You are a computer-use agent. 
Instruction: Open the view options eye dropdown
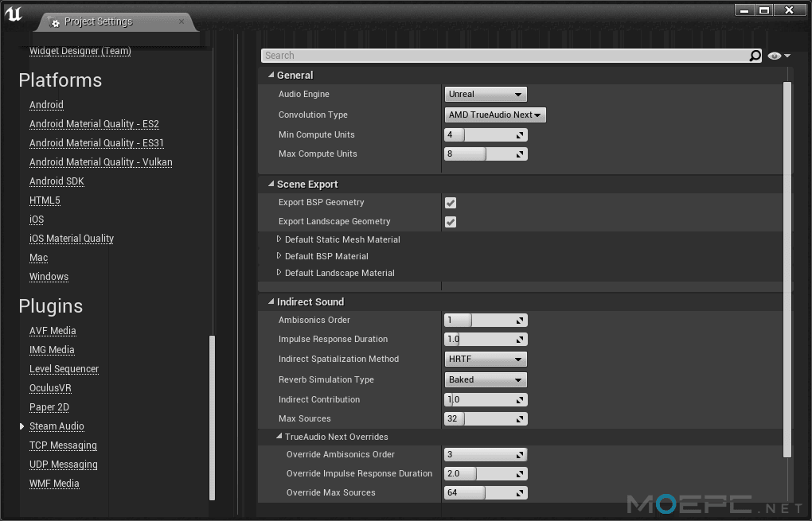[x=779, y=56]
